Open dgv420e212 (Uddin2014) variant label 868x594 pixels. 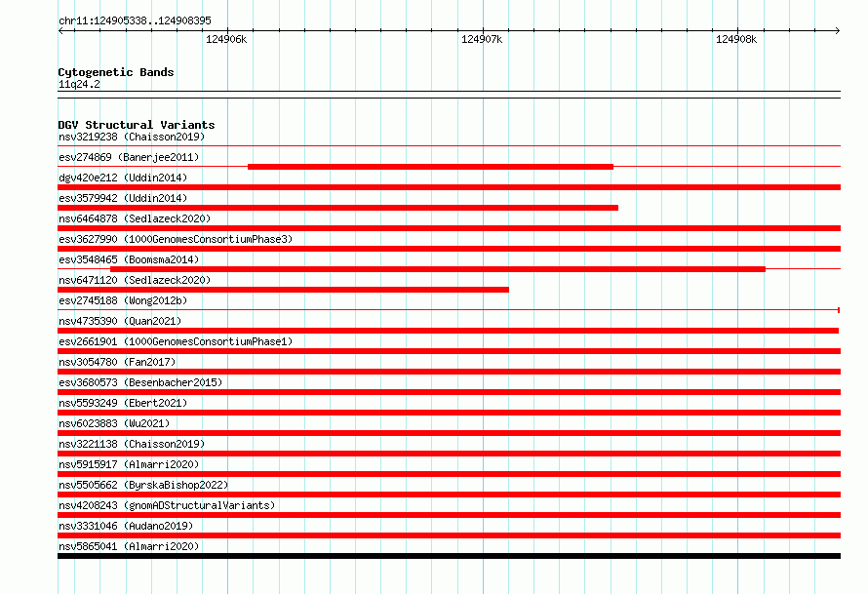coord(123,178)
